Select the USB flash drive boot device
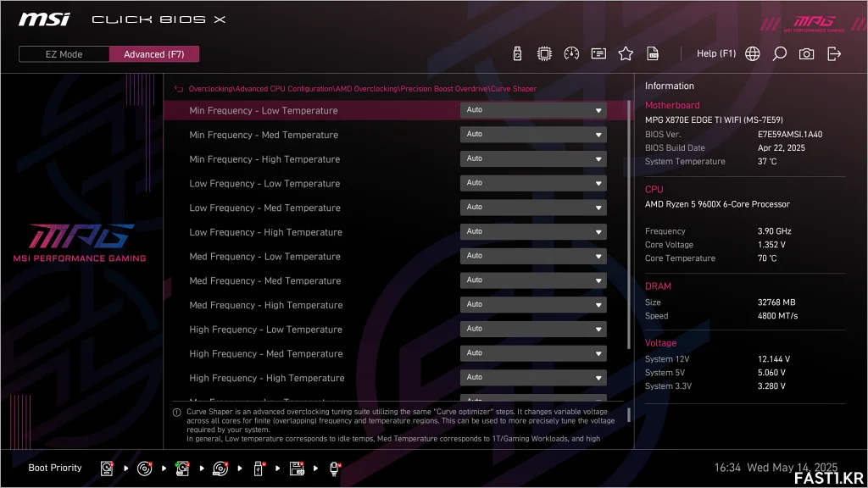This screenshot has width=868, height=488. coord(259,469)
